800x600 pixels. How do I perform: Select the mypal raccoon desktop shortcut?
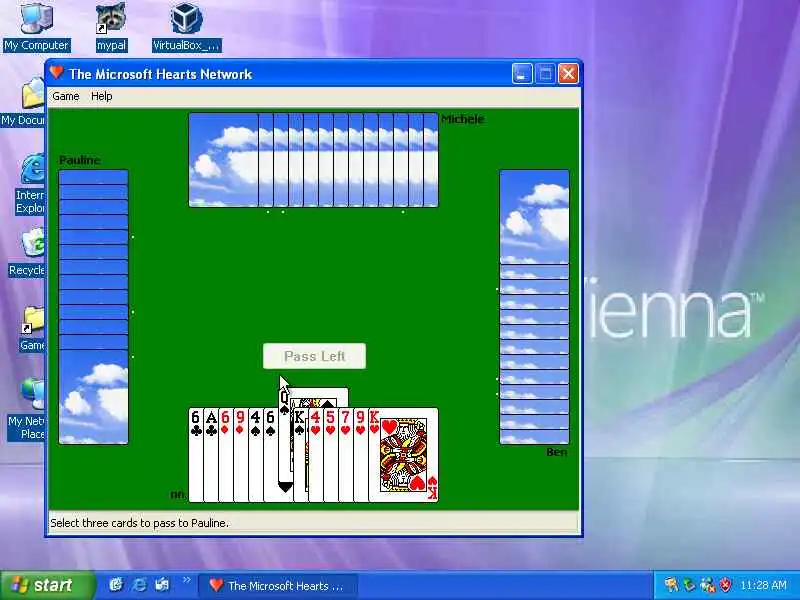[111, 27]
